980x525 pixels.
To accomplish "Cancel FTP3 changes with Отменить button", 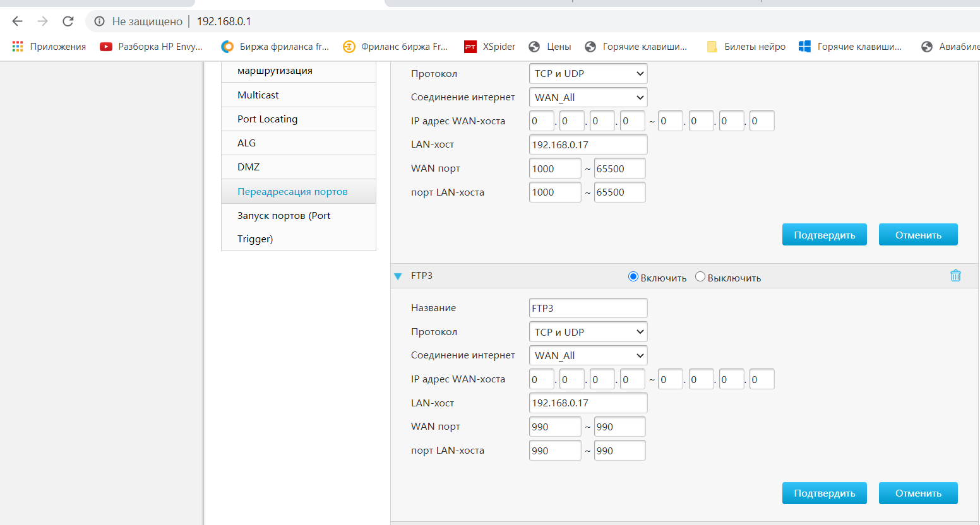I will click(x=918, y=493).
